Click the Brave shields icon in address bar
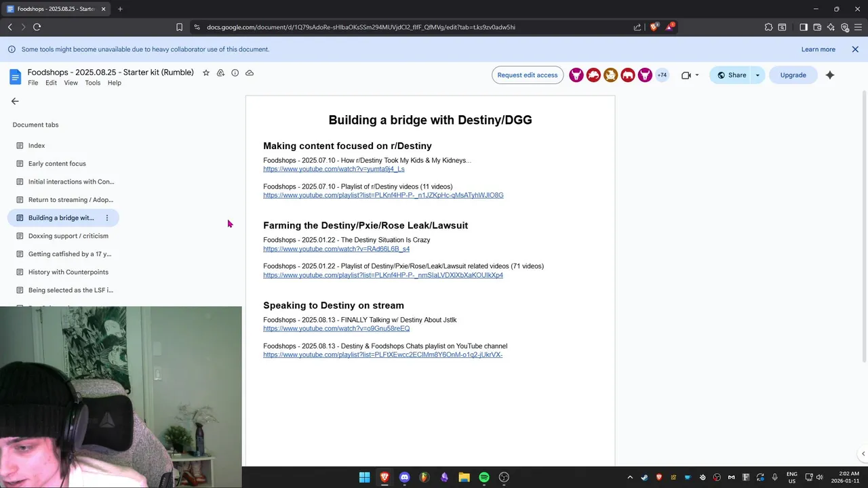The image size is (868, 488). coord(654,27)
